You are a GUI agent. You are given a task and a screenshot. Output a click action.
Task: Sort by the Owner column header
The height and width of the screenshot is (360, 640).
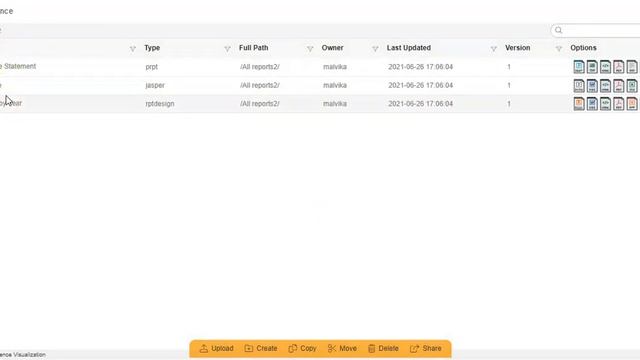tap(332, 48)
